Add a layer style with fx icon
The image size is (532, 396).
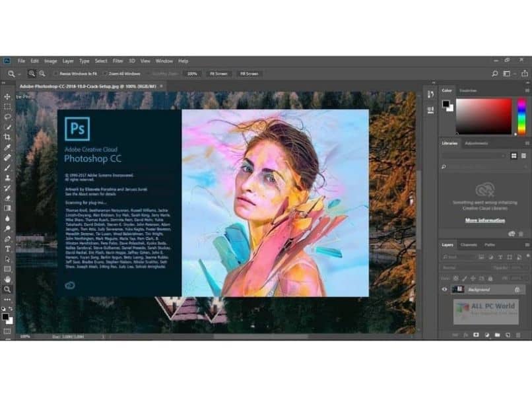click(x=465, y=335)
